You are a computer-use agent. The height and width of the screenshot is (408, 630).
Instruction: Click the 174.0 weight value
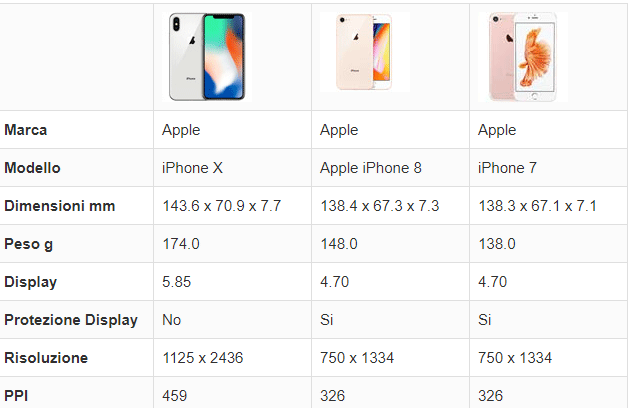pyautogui.click(x=181, y=244)
